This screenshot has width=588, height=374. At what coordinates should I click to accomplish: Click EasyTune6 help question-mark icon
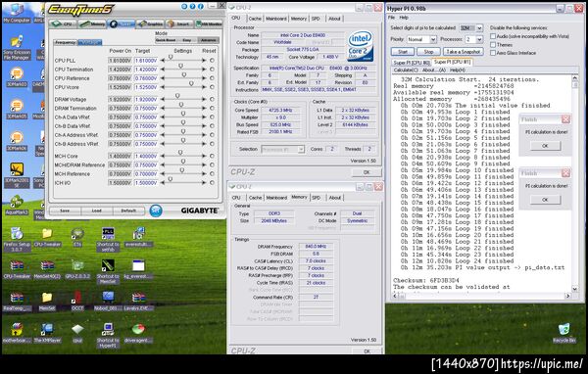click(192, 7)
